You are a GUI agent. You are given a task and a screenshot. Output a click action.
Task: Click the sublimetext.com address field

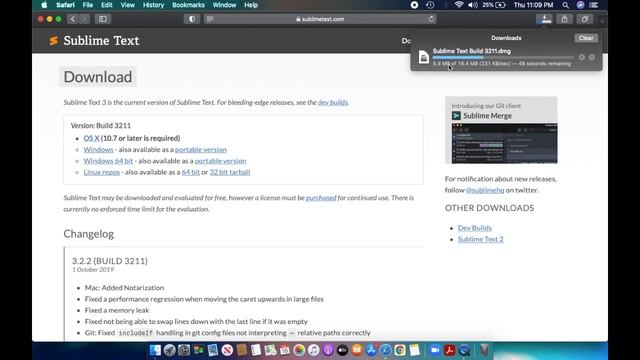coord(320,19)
